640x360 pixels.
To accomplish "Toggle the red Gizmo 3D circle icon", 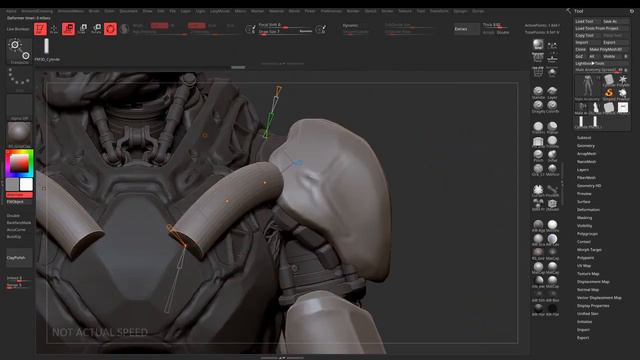I will 110,29.
